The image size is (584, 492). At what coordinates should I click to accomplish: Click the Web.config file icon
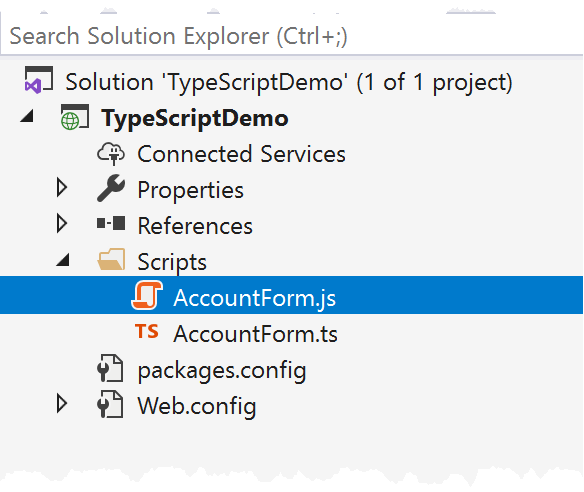[110, 404]
